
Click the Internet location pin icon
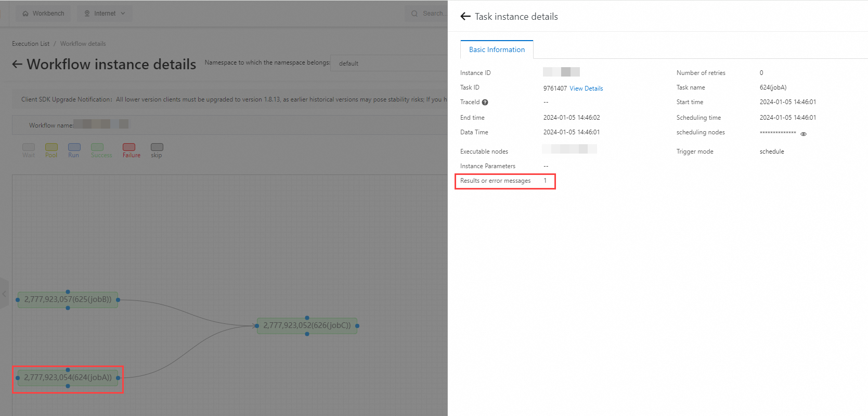coord(87,14)
